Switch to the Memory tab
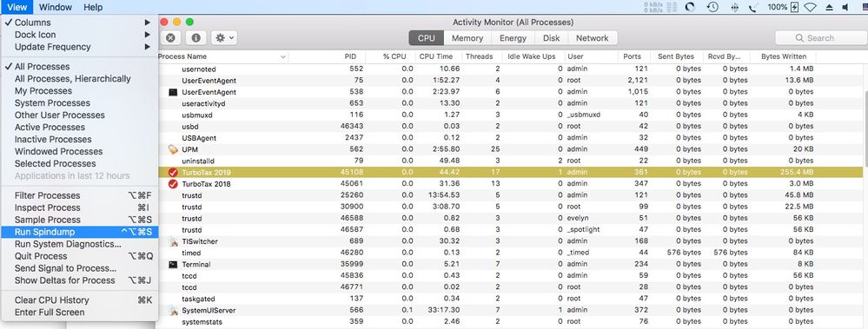 tap(467, 38)
